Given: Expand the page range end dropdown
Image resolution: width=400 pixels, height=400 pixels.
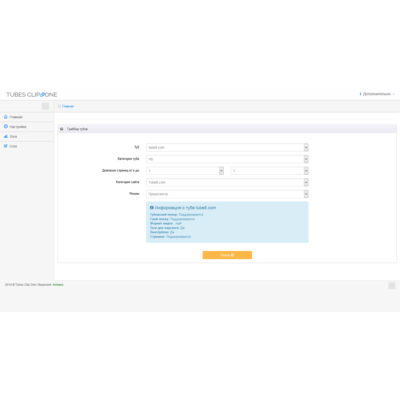Looking at the screenshot, I should coord(269,171).
